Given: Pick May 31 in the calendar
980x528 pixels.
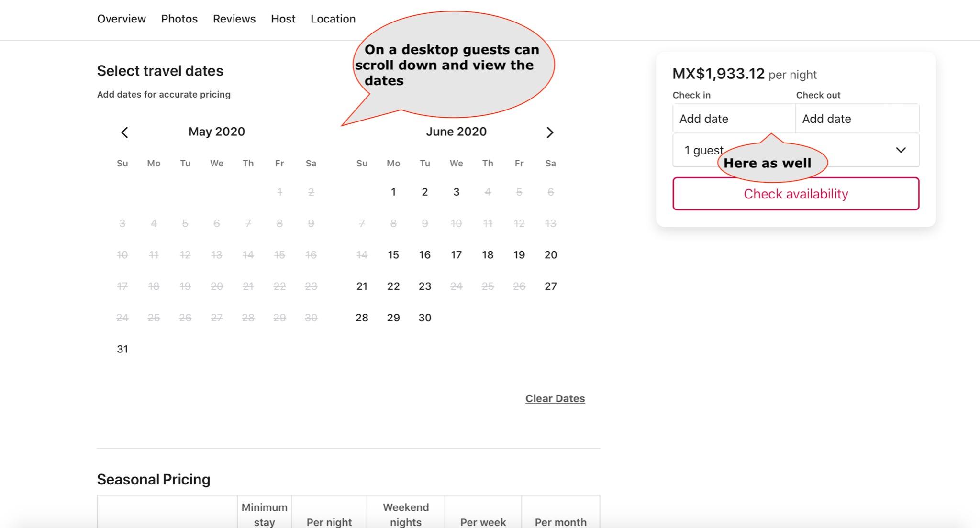Looking at the screenshot, I should point(122,349).
